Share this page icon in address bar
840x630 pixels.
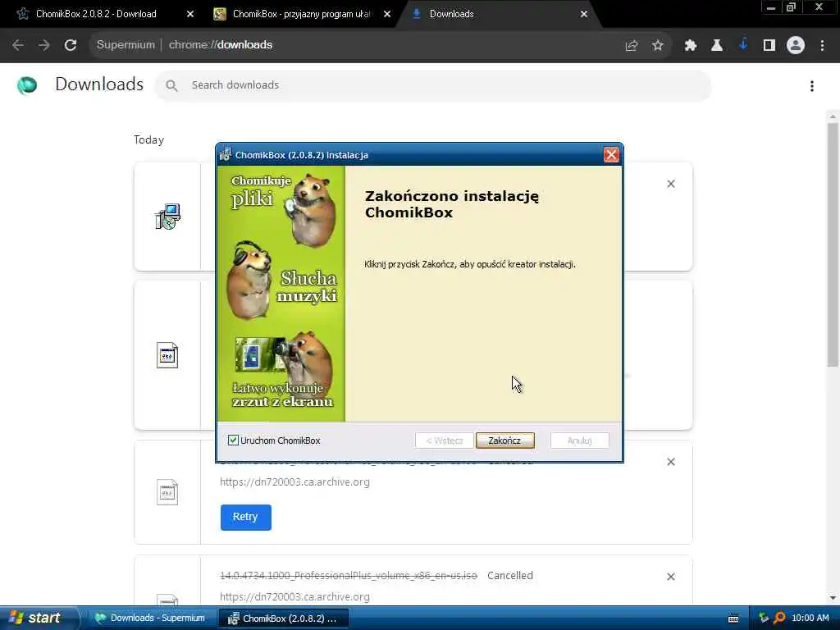(x=632, y=46)
